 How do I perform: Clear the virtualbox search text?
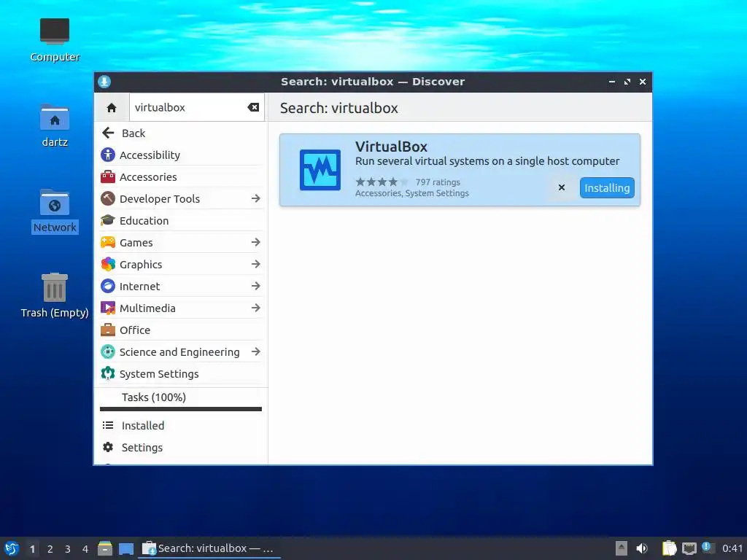pyautogui.click(x=253, y=108)
